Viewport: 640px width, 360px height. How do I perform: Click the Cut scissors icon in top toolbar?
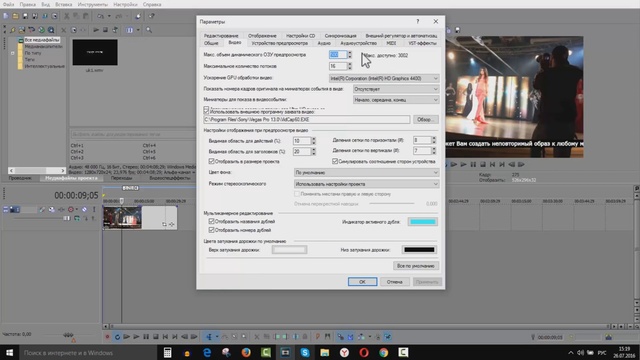coord(66,16)
